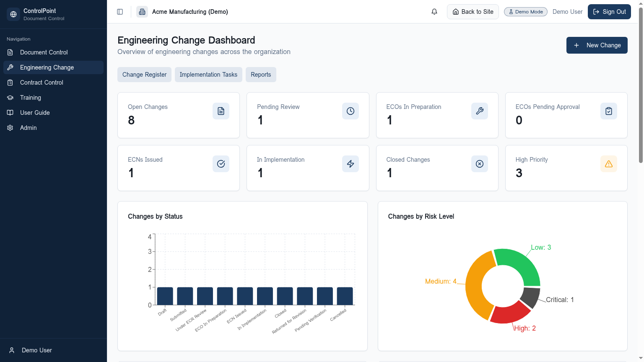Viewport: 644px width, 362px height.
Task: Click the Back to Site button
Action: click(x=473, y=12)
